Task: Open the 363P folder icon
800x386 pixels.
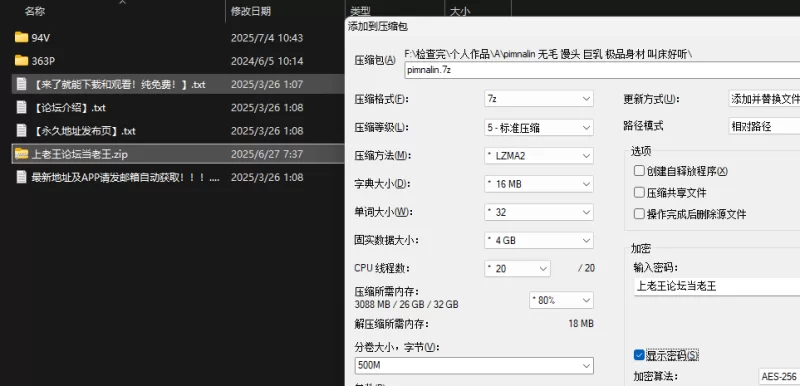Action: tap(21, 61)
